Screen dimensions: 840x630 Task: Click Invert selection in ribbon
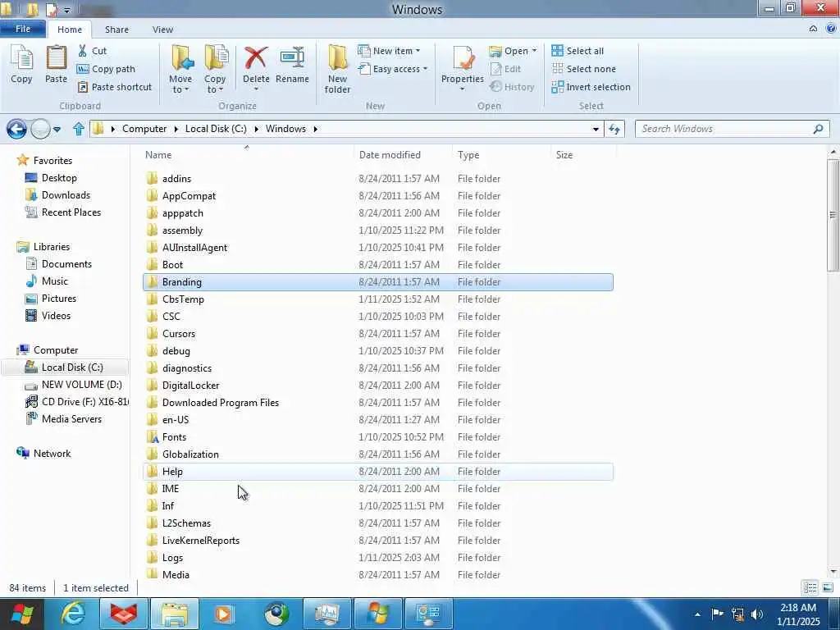591,87
